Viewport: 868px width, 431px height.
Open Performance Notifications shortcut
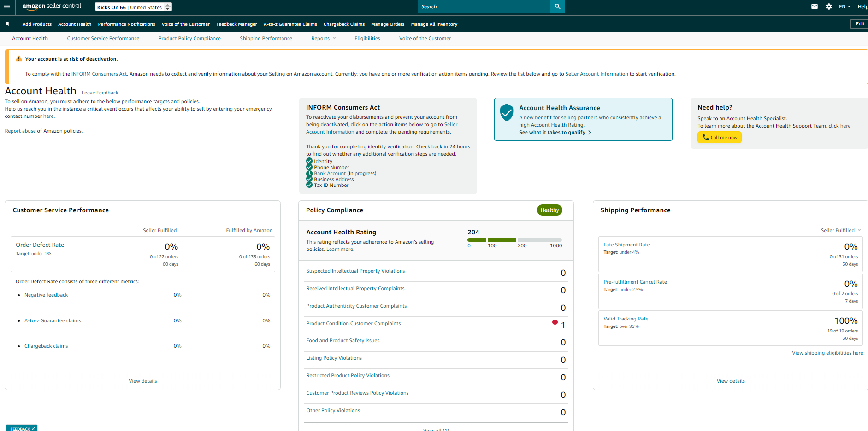pos(126,24)
